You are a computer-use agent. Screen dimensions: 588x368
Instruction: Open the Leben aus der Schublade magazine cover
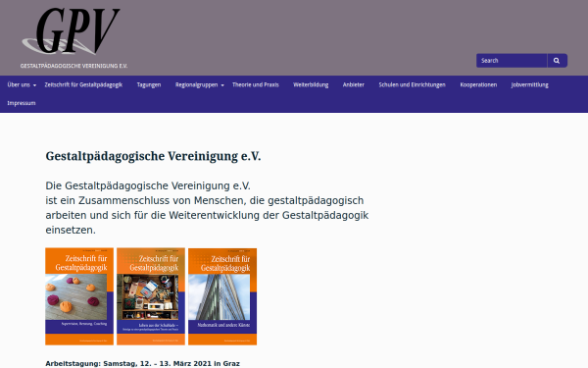tap(151, 296)
